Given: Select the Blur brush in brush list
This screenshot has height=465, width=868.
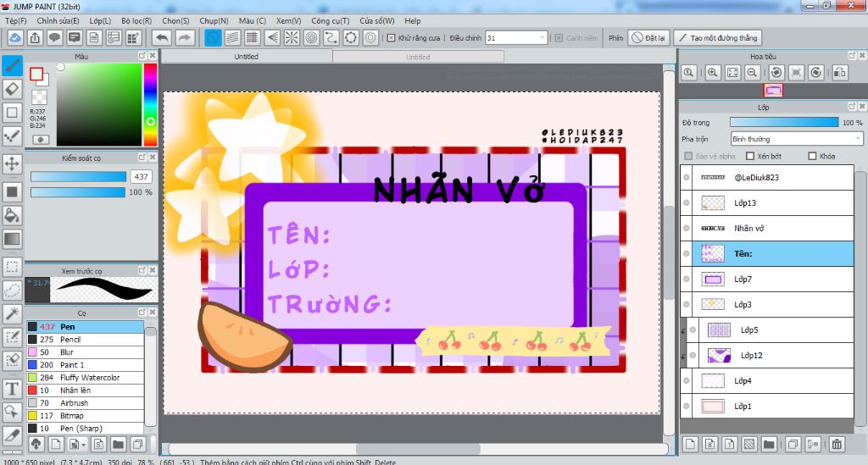Looking at the screenshot, I should click(86, 352).
